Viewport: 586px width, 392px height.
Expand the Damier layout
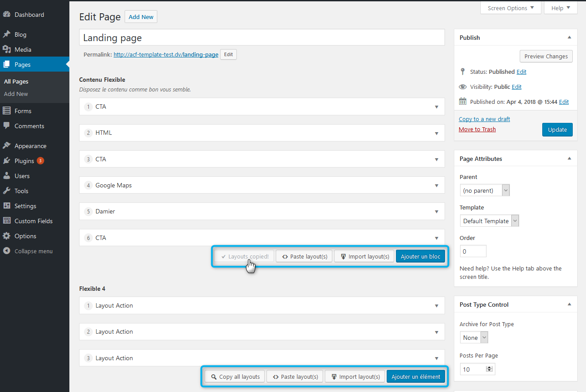tap(437, 212)
